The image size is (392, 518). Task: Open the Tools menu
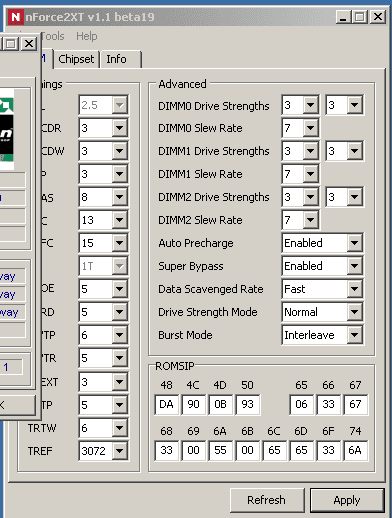[53, 36]
